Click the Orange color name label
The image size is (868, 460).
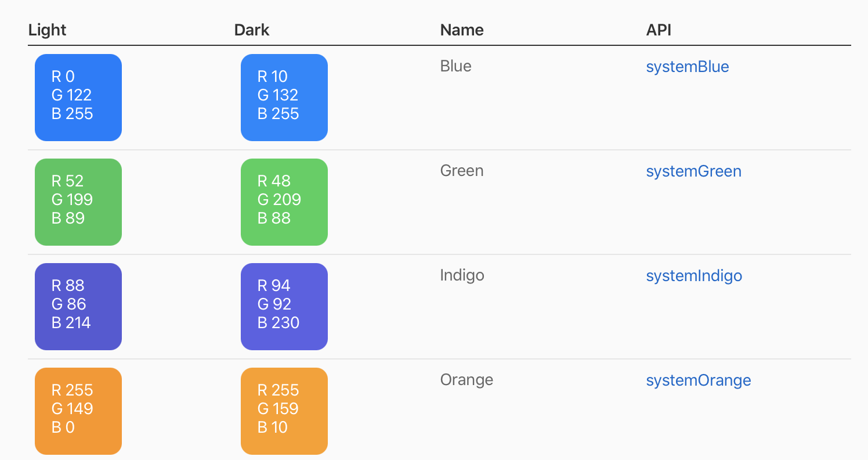pos(466,379)
